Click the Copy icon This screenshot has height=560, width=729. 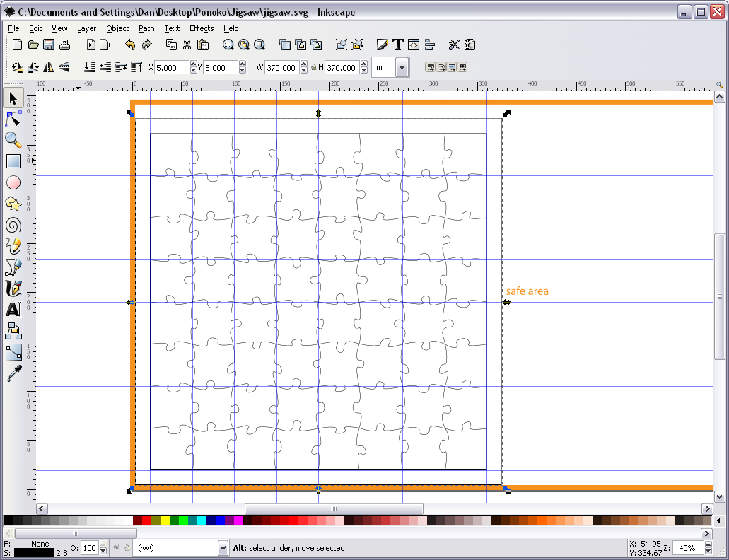coord(171,45)
